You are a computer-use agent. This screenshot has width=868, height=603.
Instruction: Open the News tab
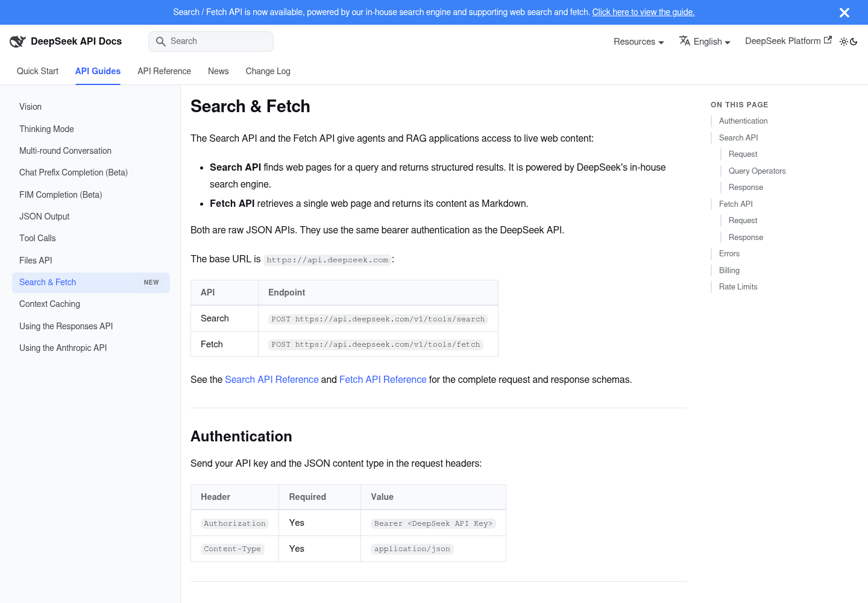[x=218, y=71]
